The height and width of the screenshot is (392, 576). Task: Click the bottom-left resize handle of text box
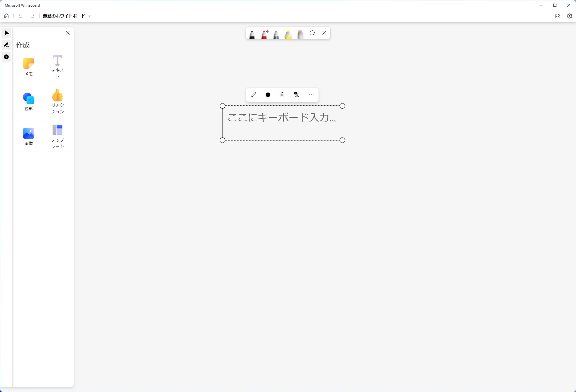click(x=223, y=140)
